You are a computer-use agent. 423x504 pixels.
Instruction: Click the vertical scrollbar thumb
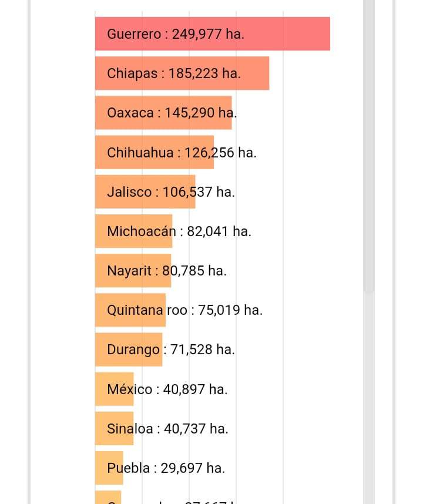pos(368,147)
